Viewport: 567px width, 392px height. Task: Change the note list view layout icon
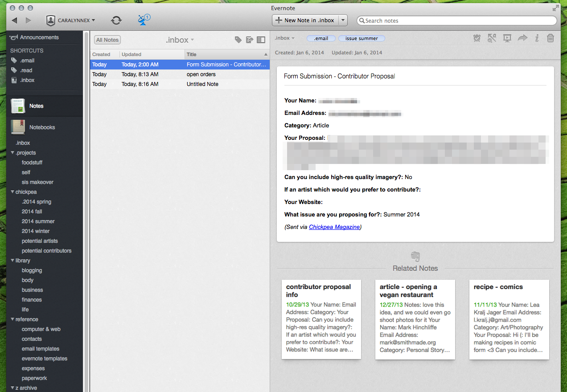pos(261,40)
